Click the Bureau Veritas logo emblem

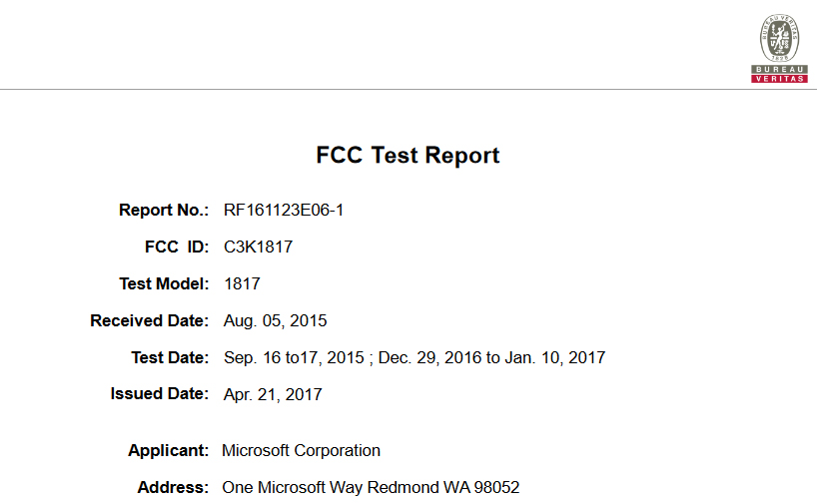tap(779, 38)
